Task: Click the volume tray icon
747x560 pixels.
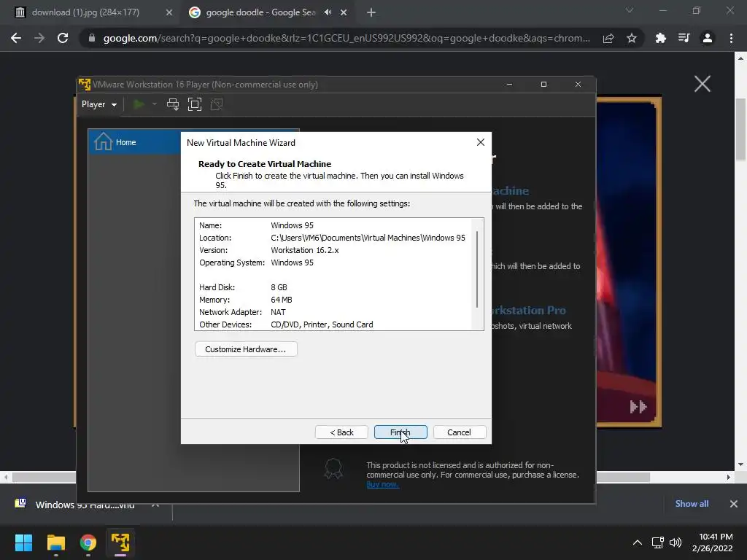Action: click(x=676, y=542)
